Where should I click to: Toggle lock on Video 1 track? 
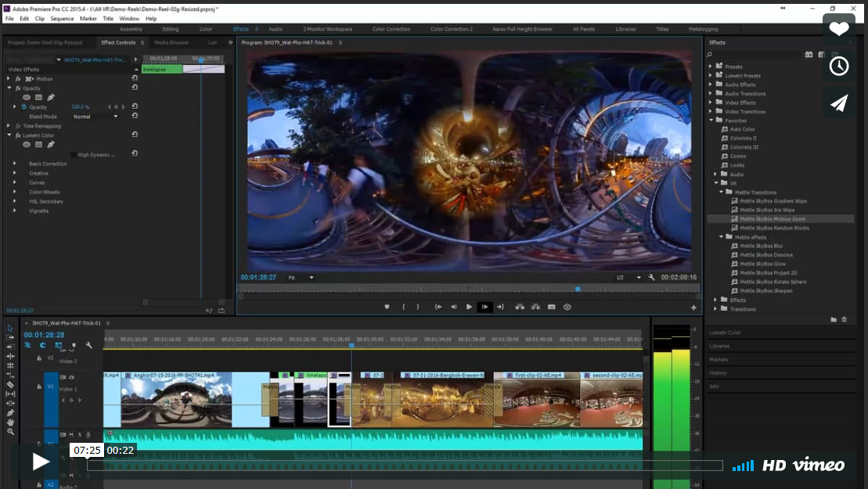39,387
